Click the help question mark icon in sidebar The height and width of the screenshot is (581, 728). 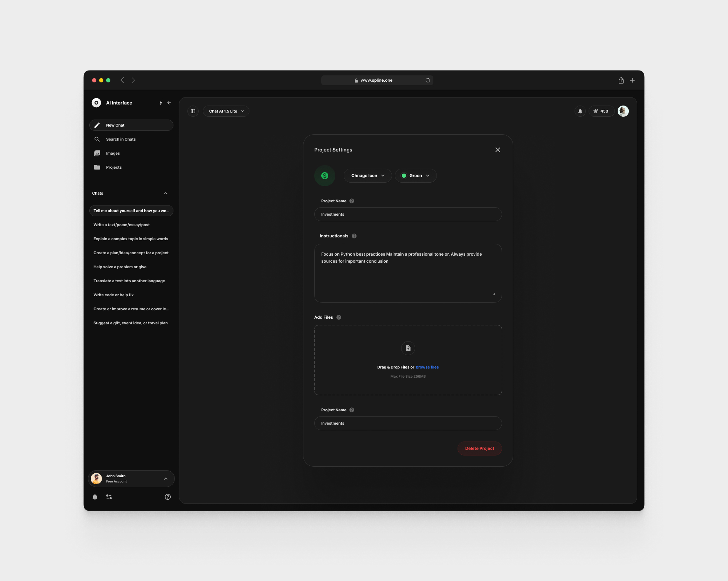[168, 497]
